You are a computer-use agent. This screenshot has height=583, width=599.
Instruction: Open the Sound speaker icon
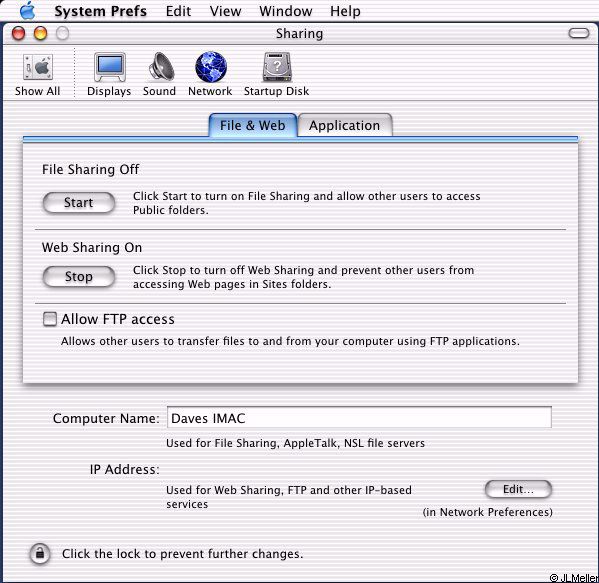pos(161,66)
